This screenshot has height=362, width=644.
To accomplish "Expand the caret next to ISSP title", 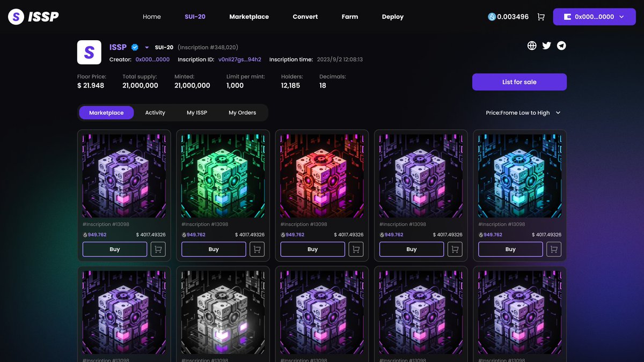I will (x=147, y=47).
